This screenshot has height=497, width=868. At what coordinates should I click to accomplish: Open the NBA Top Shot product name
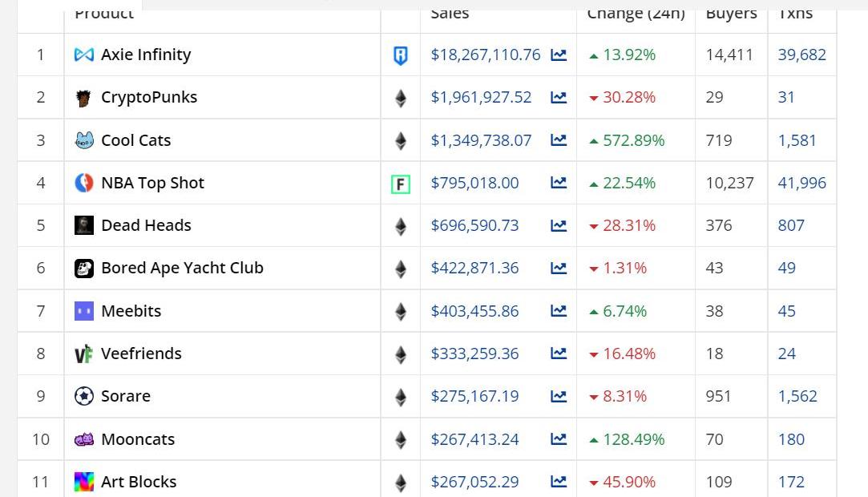pos(153,184)
